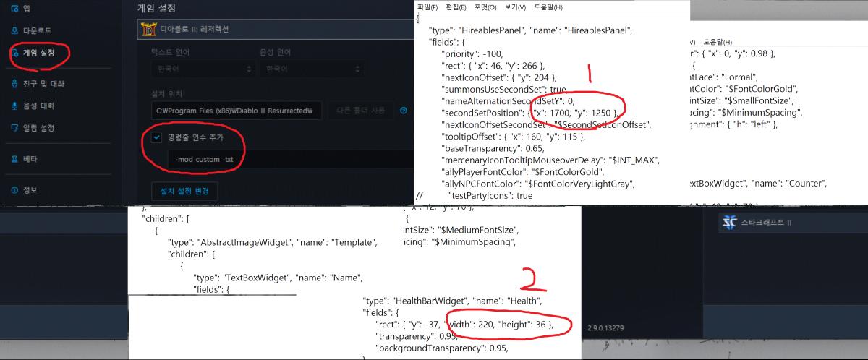Click the "priority": -100 line
The image size is (868, 360).
tap(472, 53)
